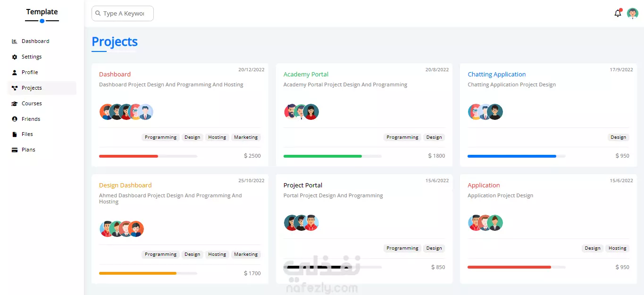Open the Design Dashboard project link
644x295 pixels.
(125, 185)
